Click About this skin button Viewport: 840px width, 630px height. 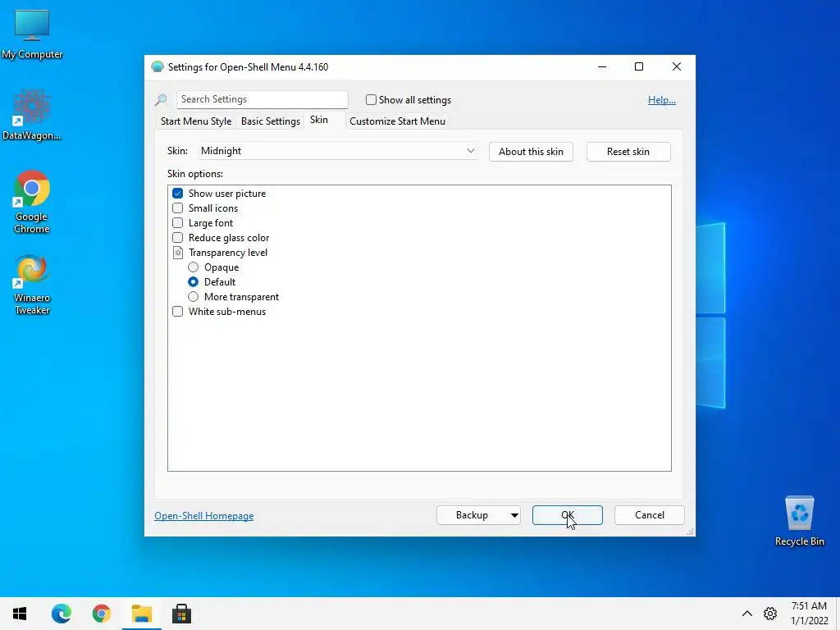(531, 152)
